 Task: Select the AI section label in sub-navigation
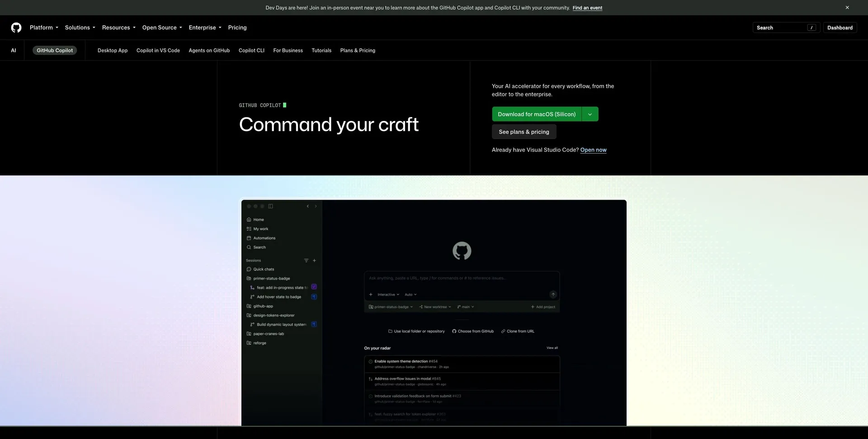click(x=14, y=51)
